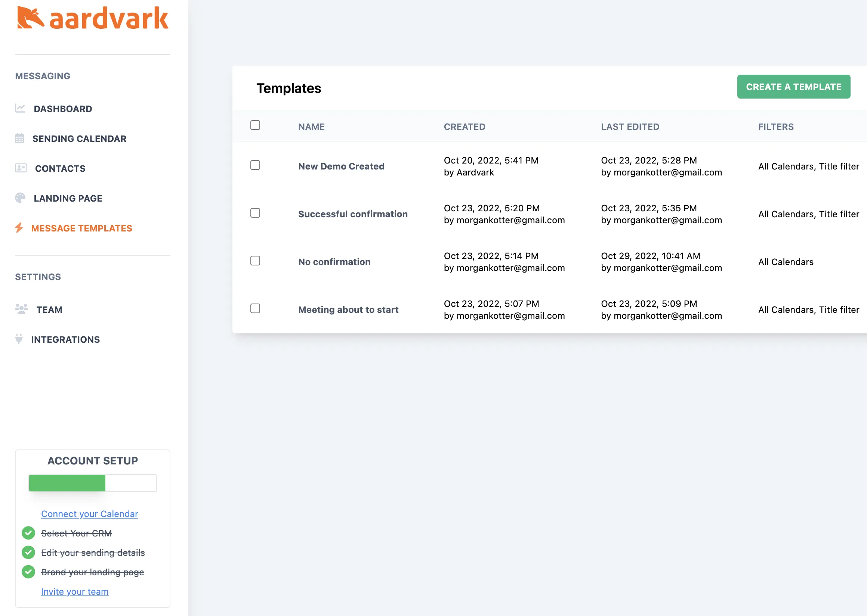The height and width of the screenshot is (616, 867).
Task: Go to the Integrations settings page
Action: point(65,339)
